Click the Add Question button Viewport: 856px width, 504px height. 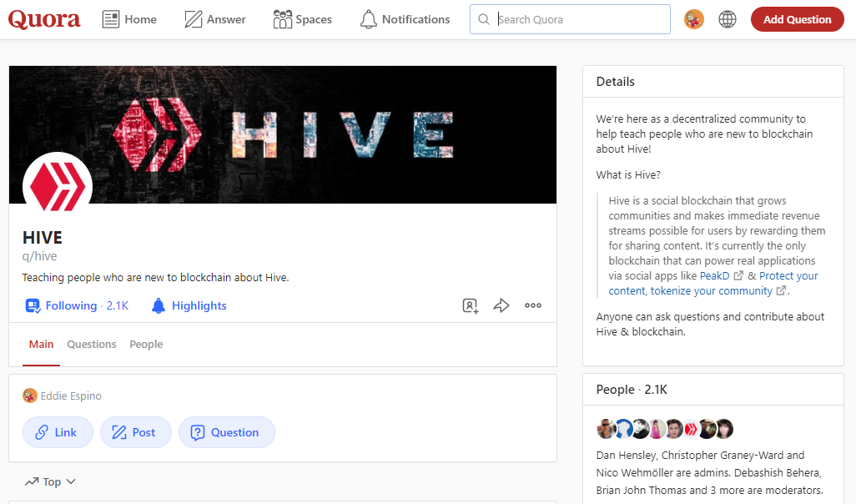point(797,19)
